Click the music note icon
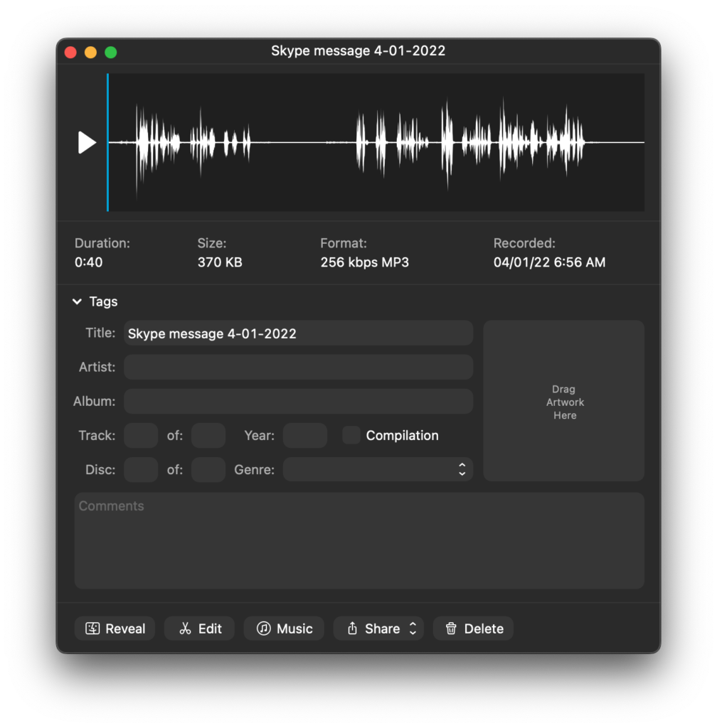The width and height of the screenshot is (717, 728). [264, 628]
